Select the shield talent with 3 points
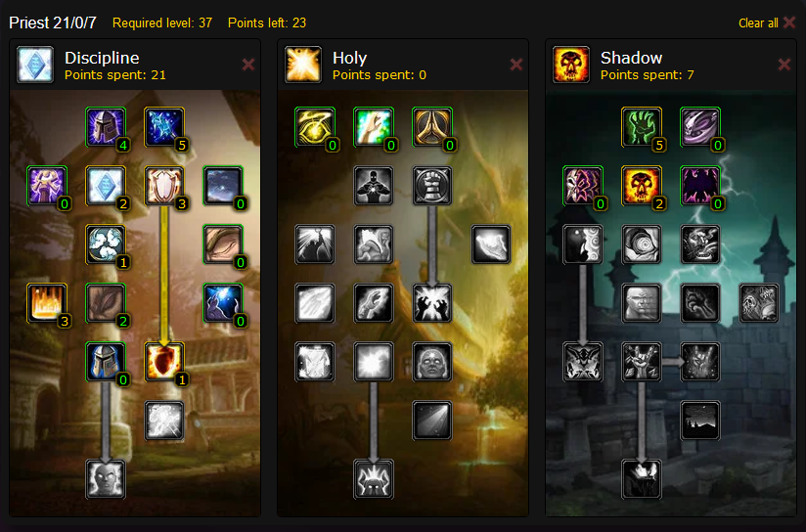Viewport: 806px width, 532px height. tap(164, 185)
